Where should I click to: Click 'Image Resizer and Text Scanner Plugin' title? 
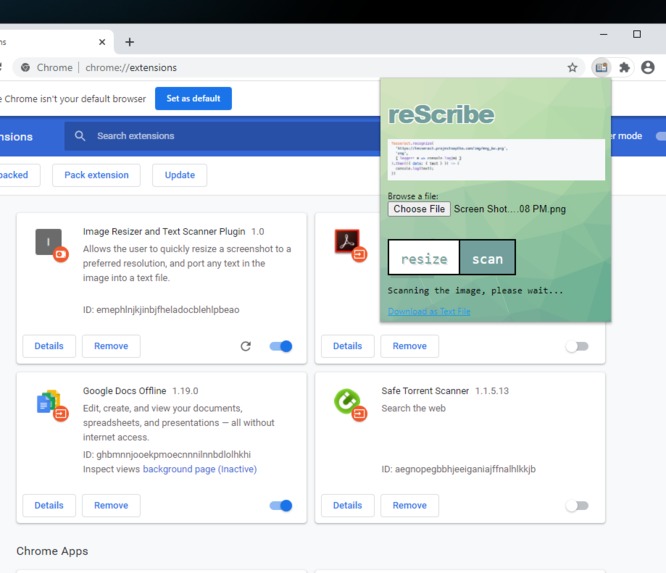point(164,231)
